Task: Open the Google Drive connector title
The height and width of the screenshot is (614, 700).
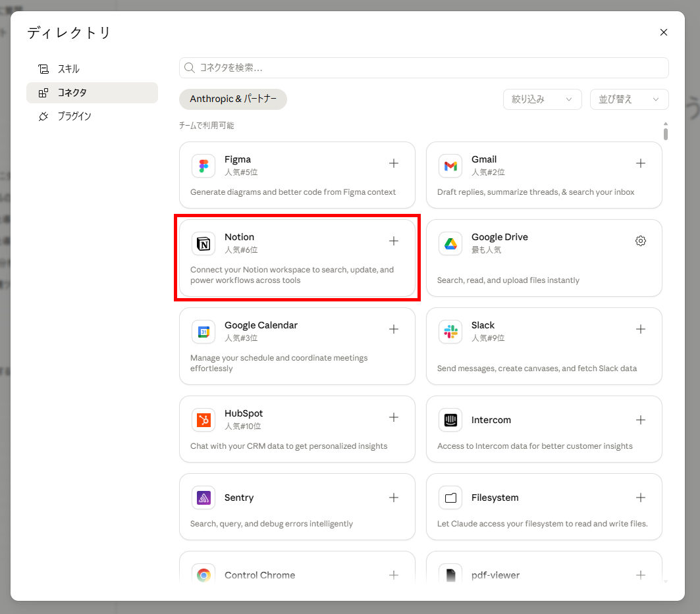Action: click(x=500, y=237)
